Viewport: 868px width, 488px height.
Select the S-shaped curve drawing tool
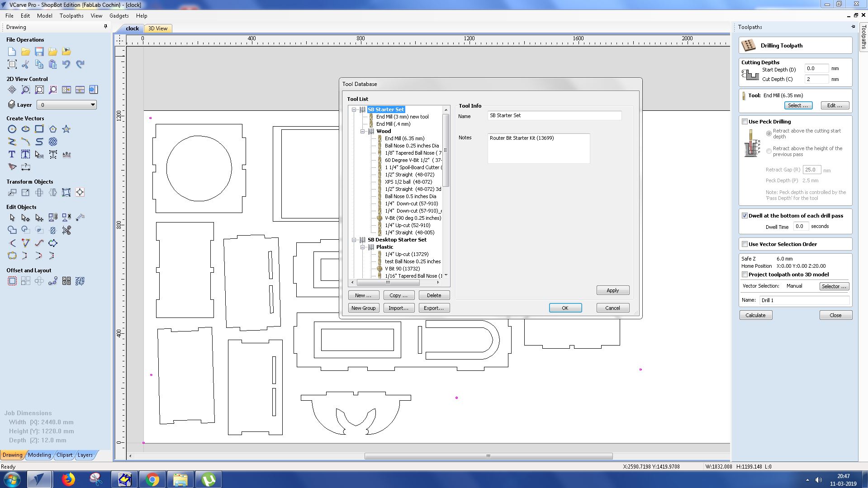[39, 142]
